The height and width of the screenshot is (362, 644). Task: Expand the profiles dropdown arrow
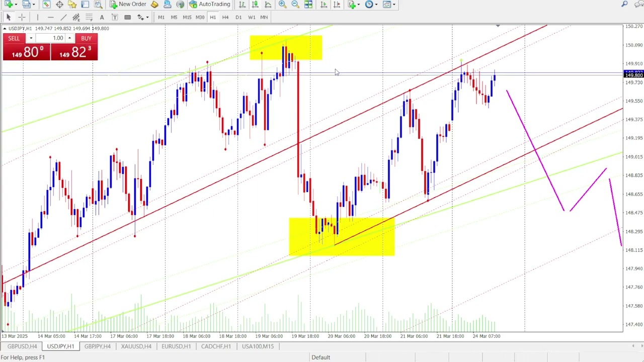34,5
